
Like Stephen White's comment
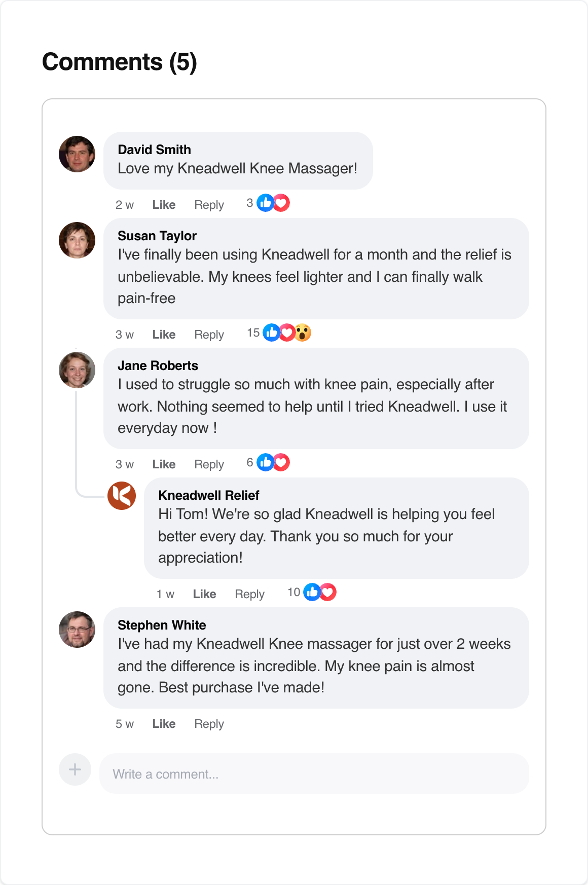[x=164, y=724]
